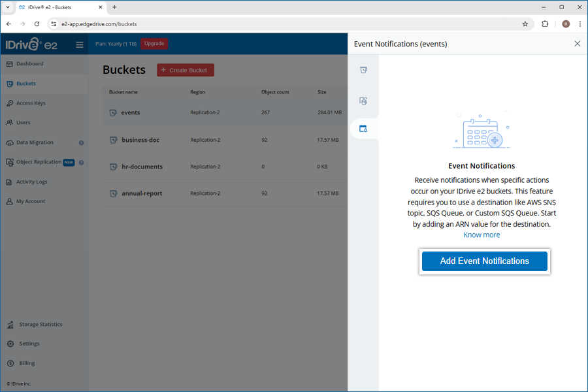Click the Create Bucket button
Image resolution: width=588 pixels, height=392 pixels.
[x=186, y=70]
